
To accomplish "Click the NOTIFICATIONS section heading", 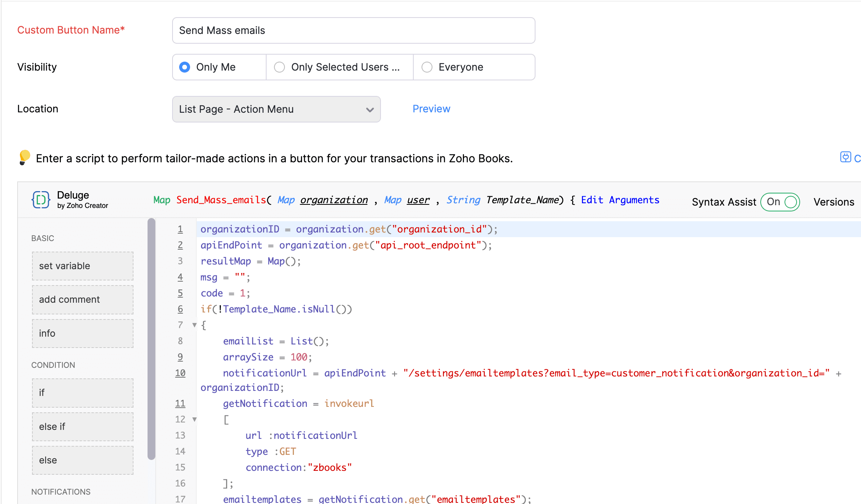I will (61, 492).
